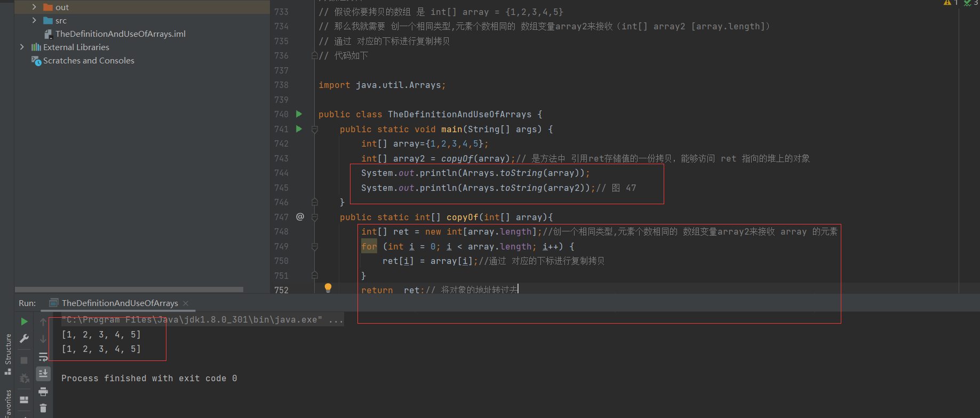The width and height of the screenshot is (980, 418).
Task: Collapse the for-loop fold marker on line 749
Action: tap(315, 246)
